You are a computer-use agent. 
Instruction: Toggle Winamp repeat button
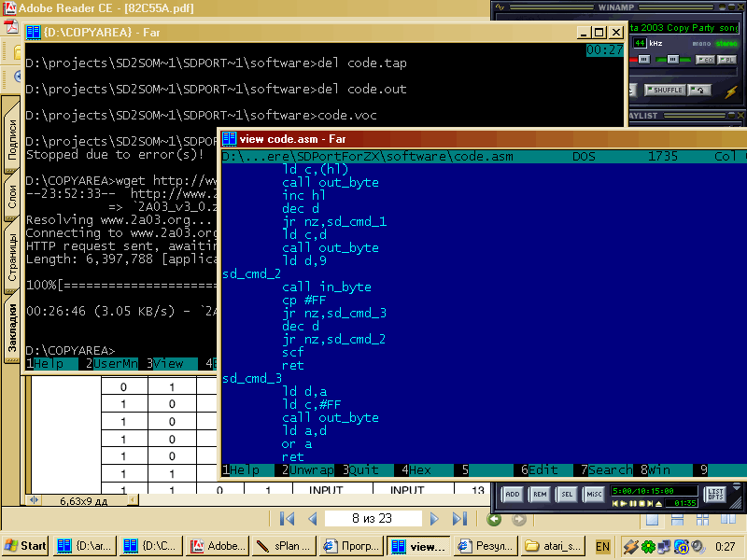tap(699, 91)
